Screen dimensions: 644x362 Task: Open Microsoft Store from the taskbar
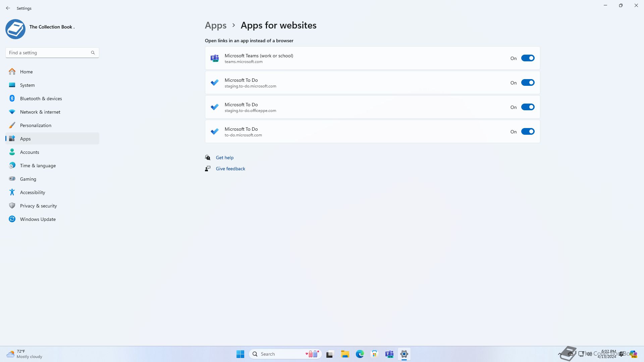point(374,354)
